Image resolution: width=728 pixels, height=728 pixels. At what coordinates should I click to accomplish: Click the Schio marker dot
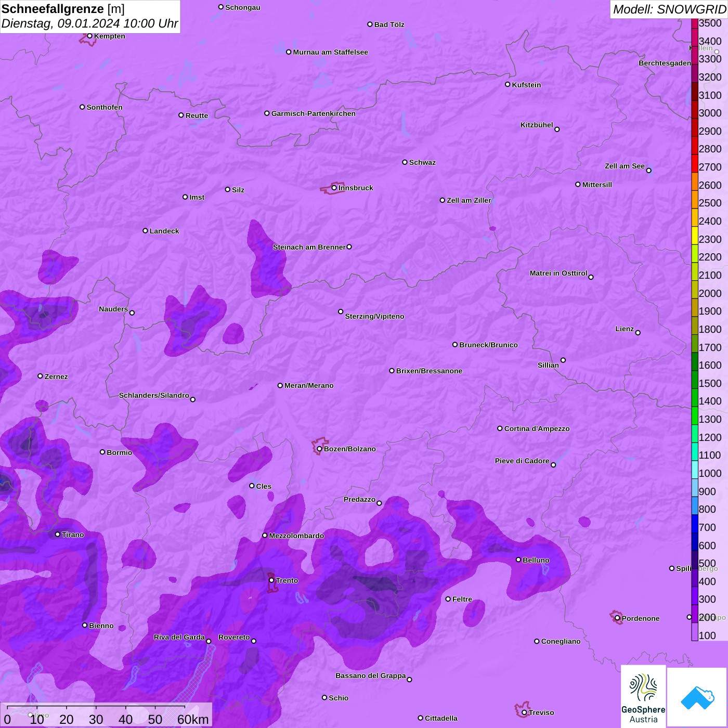tap(324, 697)
